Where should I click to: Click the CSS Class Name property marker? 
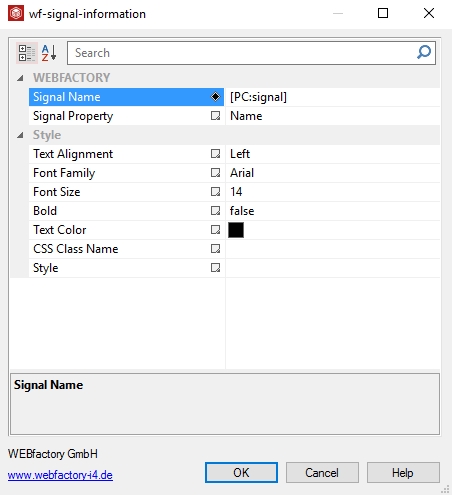[215, 249]
